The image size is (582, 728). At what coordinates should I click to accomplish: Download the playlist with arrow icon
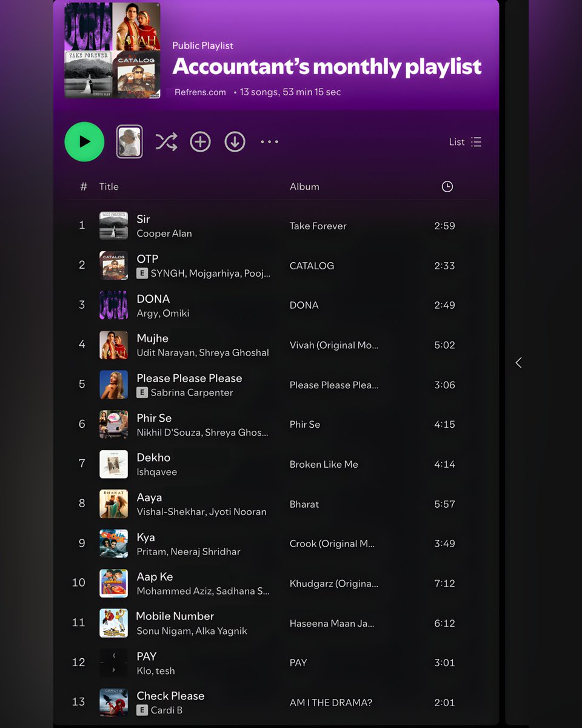[x=235, y=142]
